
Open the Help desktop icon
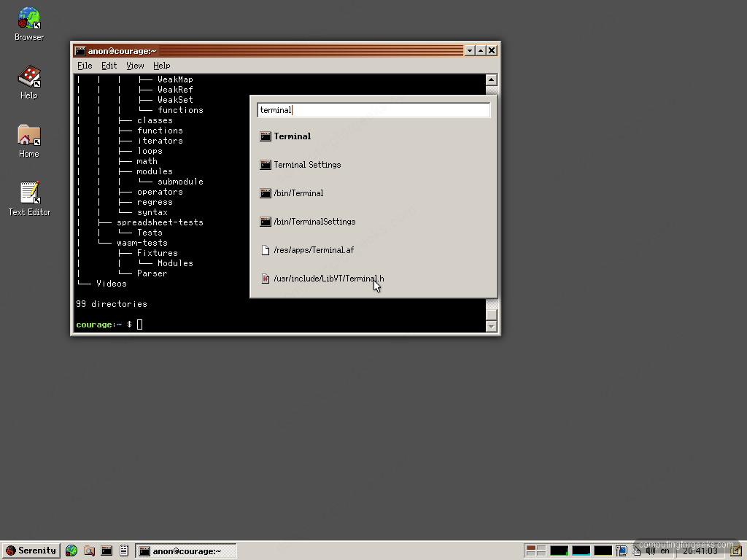(29, 82)
